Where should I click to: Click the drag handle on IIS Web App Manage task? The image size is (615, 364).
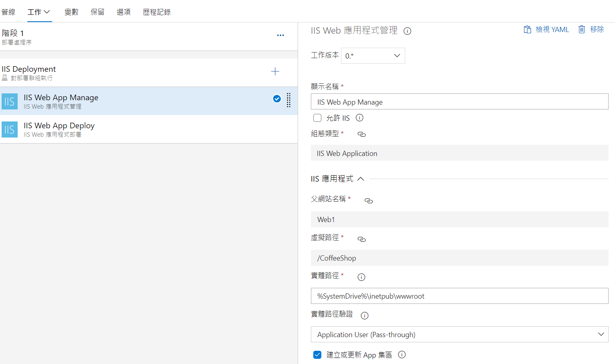(288, 100)
